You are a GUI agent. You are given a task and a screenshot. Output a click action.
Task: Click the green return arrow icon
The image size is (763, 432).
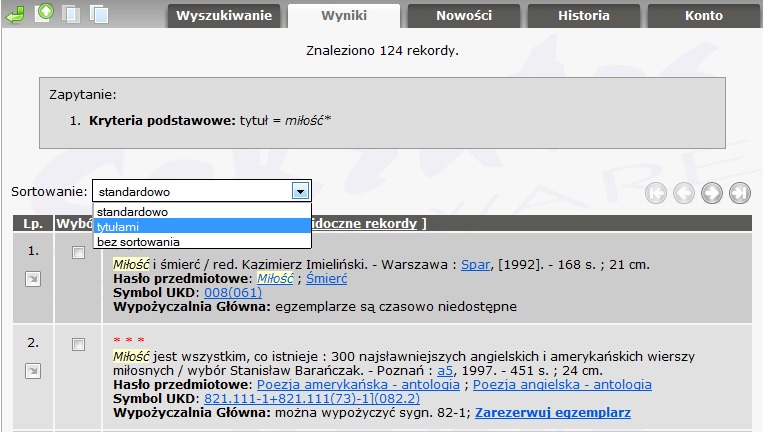coord(14,14)
